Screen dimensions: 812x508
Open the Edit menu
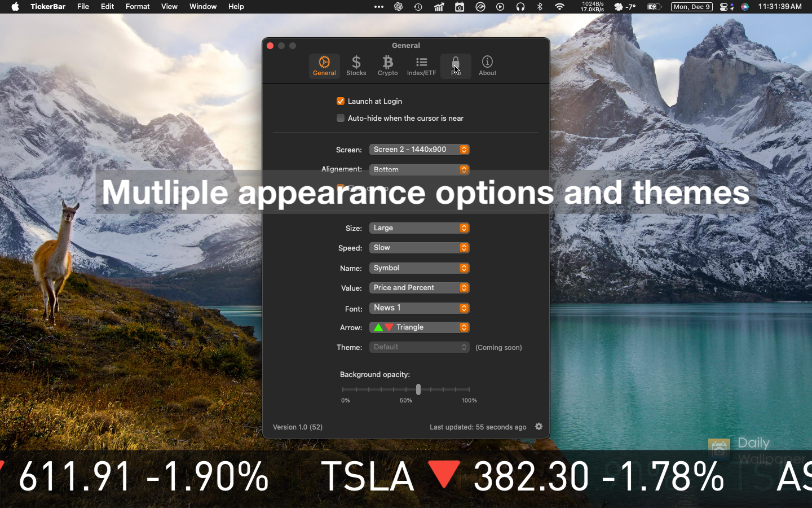coord(107,7)
